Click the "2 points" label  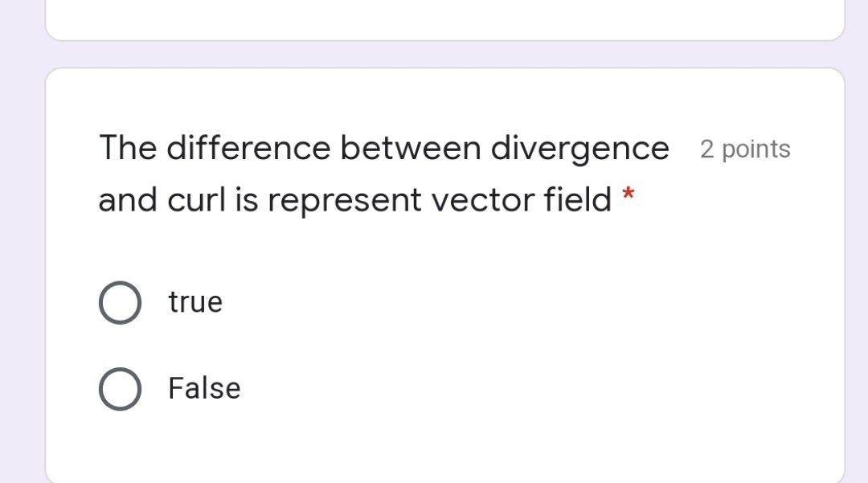746,149
